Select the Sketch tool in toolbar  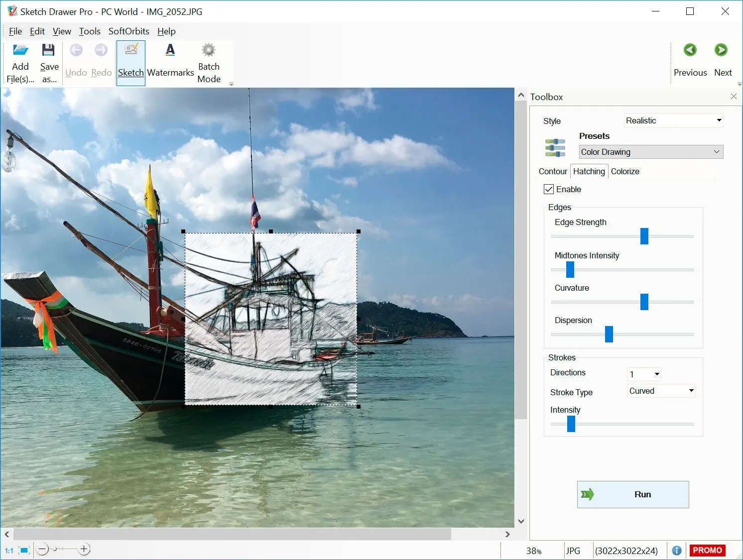click(x=131, y=63)
